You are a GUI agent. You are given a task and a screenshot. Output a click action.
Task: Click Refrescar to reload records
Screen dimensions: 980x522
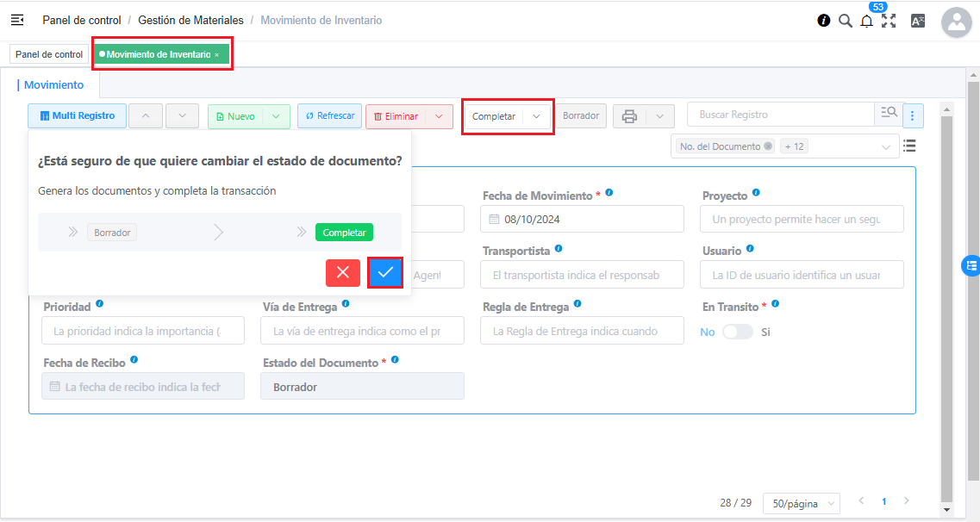point(329,115)
